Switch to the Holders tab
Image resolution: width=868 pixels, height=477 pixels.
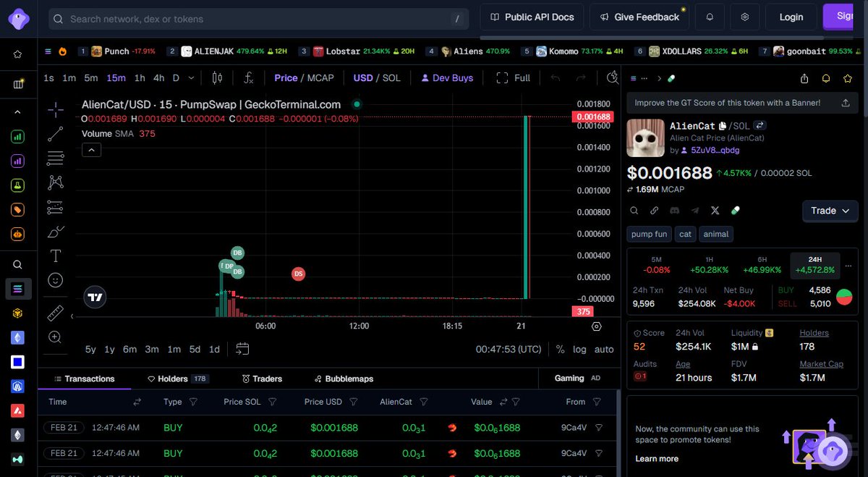pos(178,379)
